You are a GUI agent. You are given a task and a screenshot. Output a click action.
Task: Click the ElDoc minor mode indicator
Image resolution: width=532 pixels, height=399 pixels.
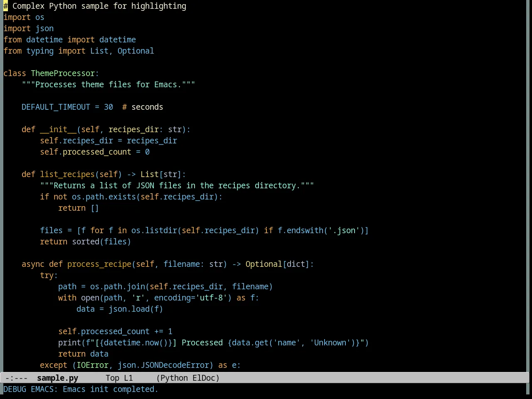click(x=204, y=378)
